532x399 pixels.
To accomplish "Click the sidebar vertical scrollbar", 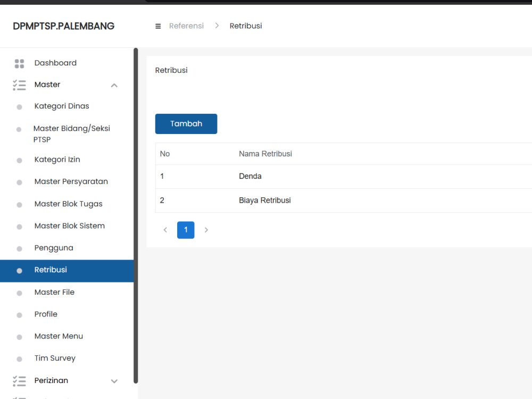I will (136, 216).
